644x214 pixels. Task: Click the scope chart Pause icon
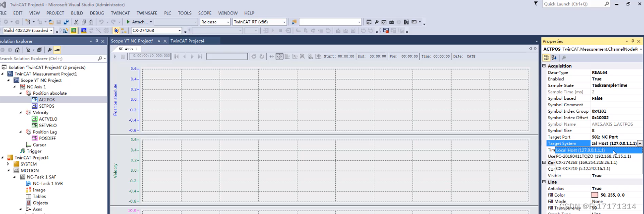pyautogui.click(x=122, y=56)
